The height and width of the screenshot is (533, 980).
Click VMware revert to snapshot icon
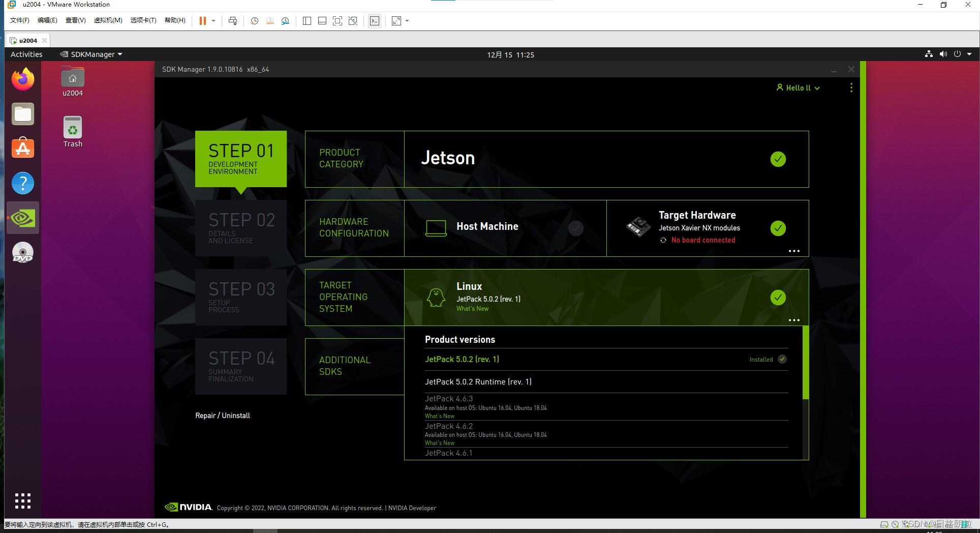[270, 21]
